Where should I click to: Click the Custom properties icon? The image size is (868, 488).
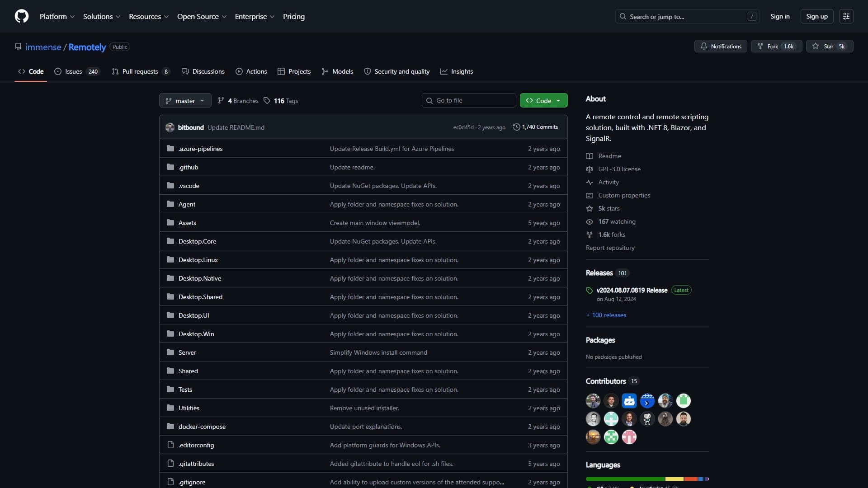(590, 195)
